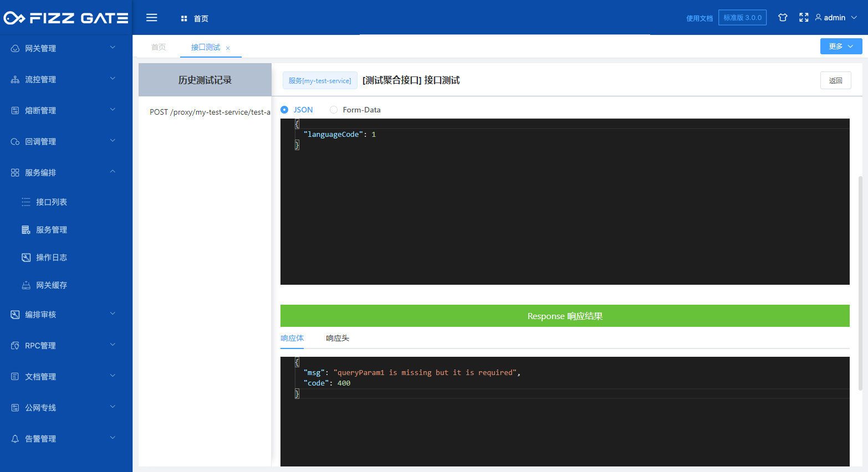This screenshot has width=868, height=472.
Task: Click the 首页 grid icon in header
Action: tap(184, 18)
